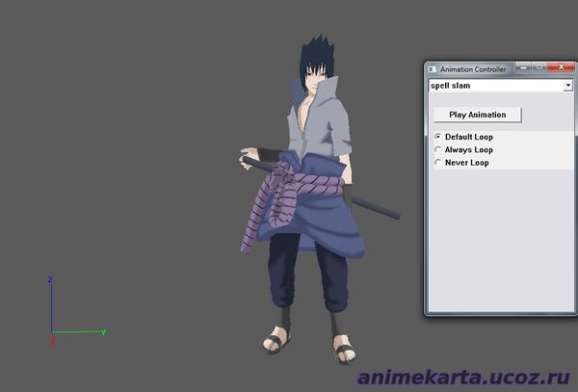
Task: Select the Default Loop radio button
Action: coord(438,137)
